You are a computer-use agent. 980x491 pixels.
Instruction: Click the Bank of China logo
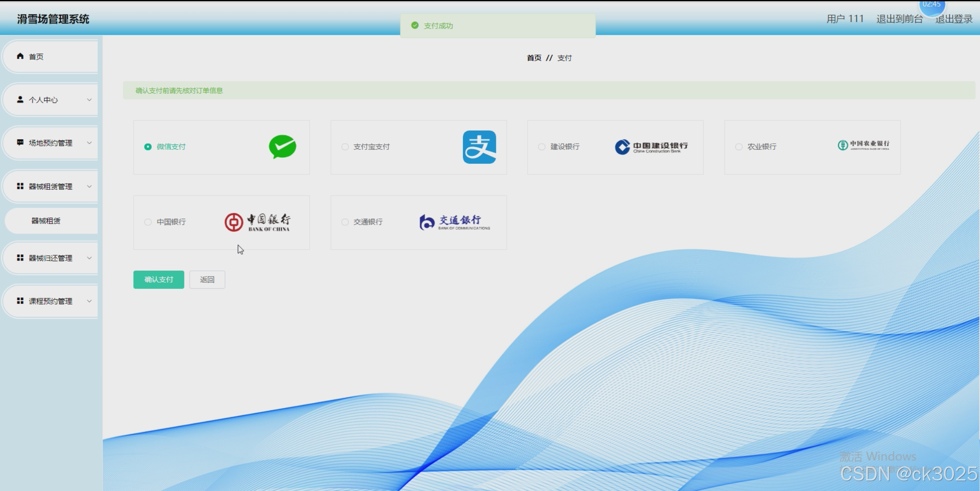[x=258, y=222]
